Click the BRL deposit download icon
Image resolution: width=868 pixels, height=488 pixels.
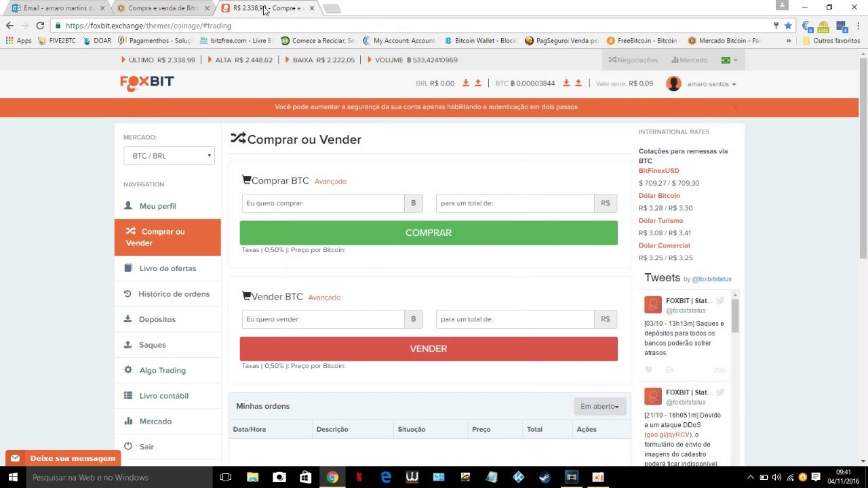(x=466, y=83)
